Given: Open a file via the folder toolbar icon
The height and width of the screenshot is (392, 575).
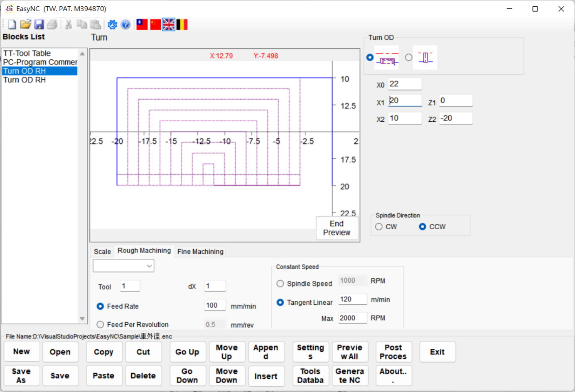Looking at the screenshot, I should [x=25, y=24].
